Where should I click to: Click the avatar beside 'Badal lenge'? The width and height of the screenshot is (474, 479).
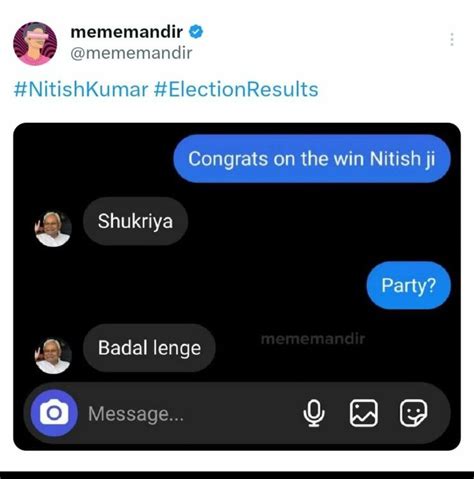point(53,356)
